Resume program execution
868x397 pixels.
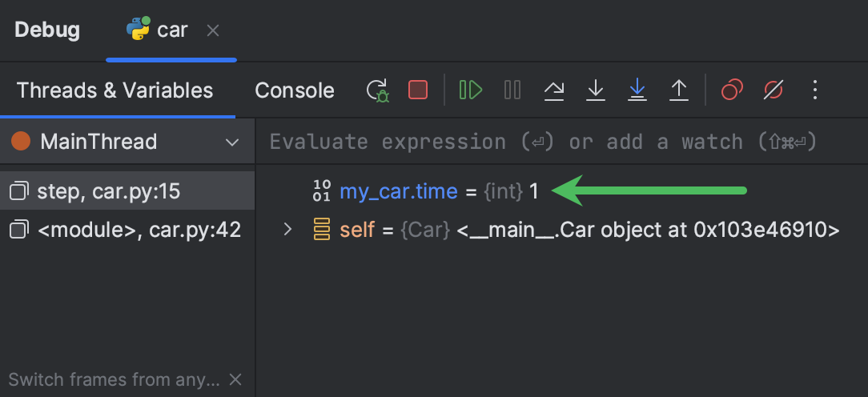coord(471,90)
